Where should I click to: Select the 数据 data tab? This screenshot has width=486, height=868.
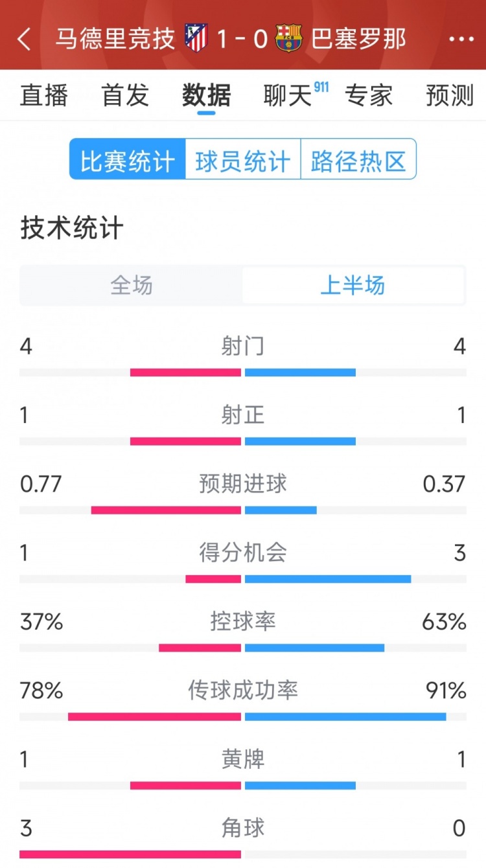[205, 95]
